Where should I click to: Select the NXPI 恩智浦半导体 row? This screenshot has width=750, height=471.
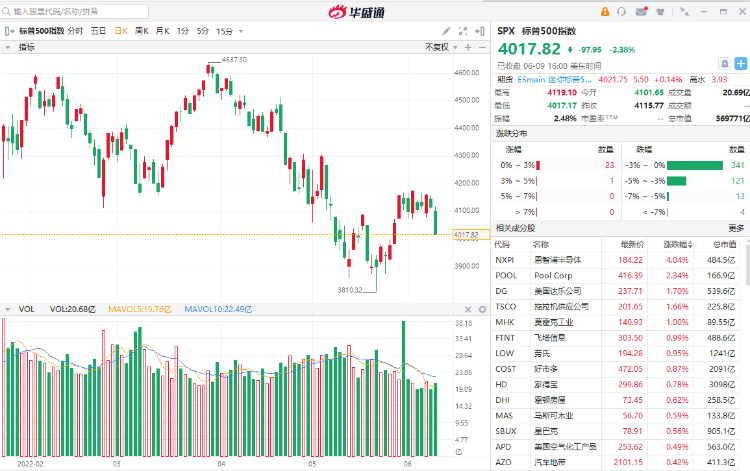point(617,260)
